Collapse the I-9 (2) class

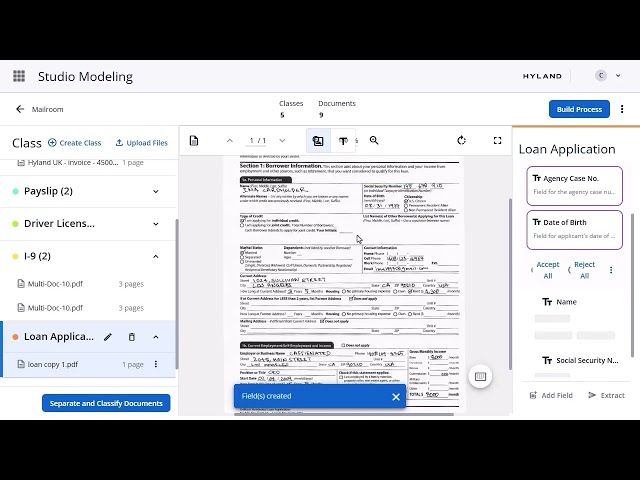coord(156,256)
